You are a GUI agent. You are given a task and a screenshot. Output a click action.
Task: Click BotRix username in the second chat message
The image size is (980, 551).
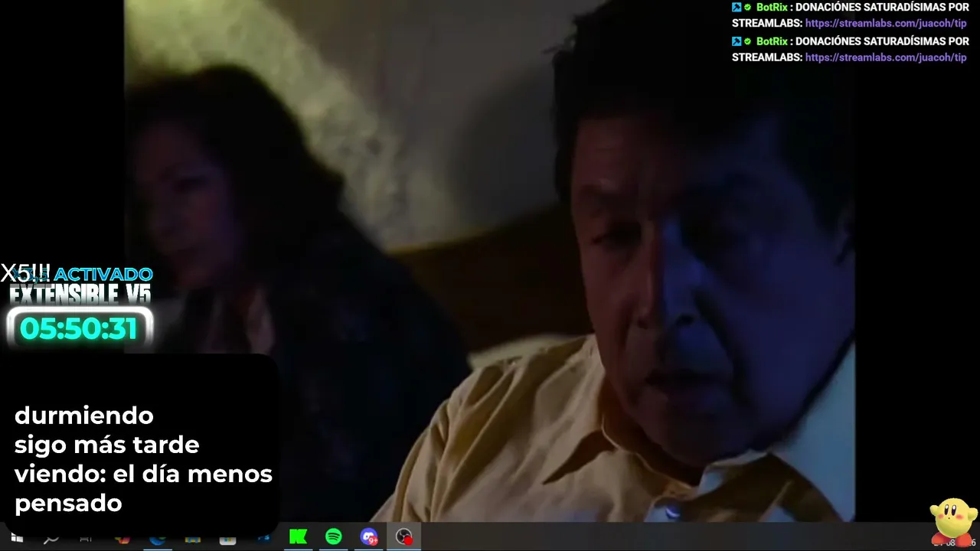point(772,41)
